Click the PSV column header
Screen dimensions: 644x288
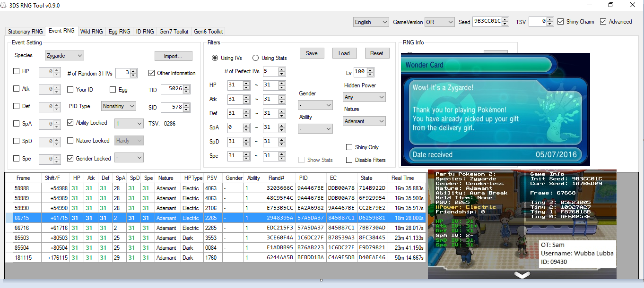click(214, 178)
